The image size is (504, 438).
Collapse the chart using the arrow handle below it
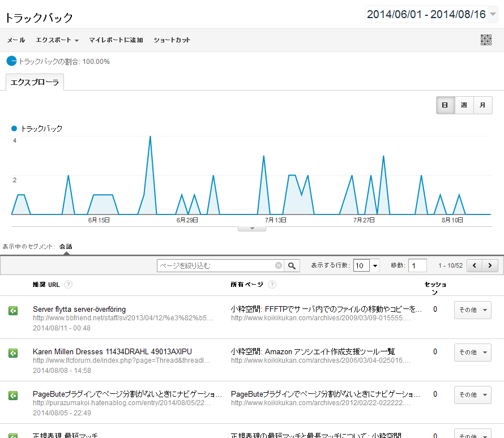[x=252, y=229]
